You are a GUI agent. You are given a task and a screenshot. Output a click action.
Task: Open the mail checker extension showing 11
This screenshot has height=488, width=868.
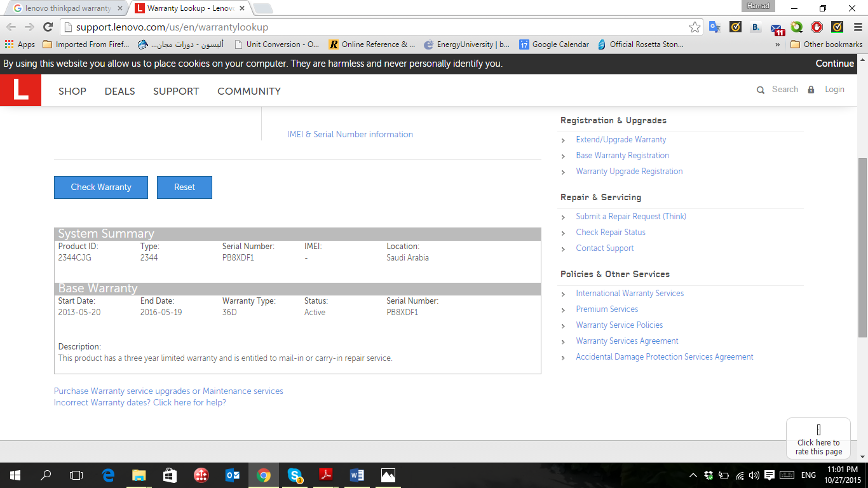click(777, 29)
